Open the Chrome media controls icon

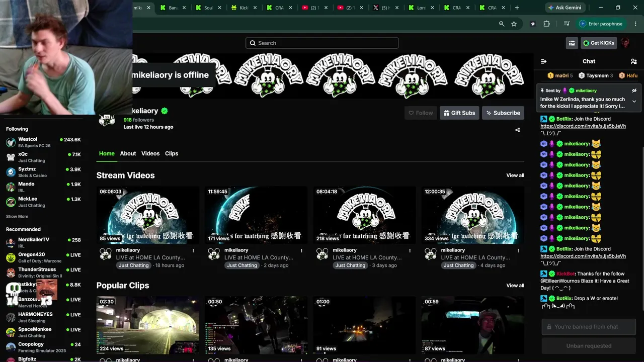coord(567,24)
